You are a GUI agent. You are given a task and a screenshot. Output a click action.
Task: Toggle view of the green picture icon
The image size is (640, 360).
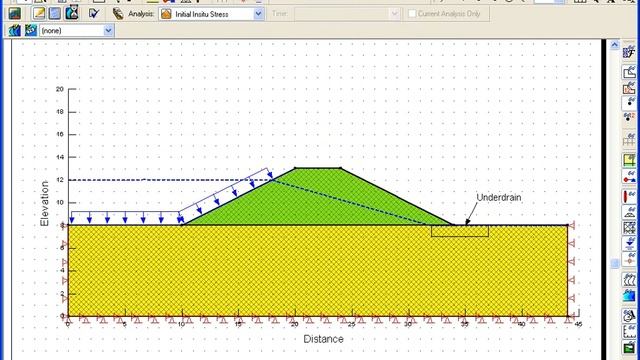629,348
